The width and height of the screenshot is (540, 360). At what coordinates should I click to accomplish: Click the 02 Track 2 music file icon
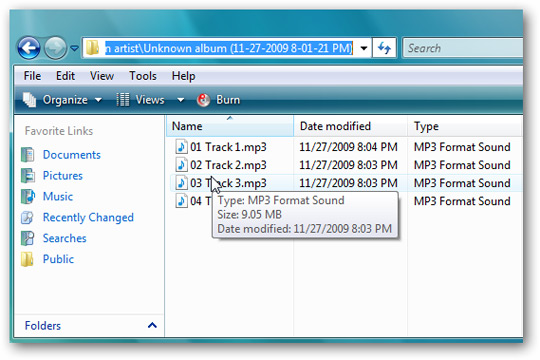(x=181, y=165)
